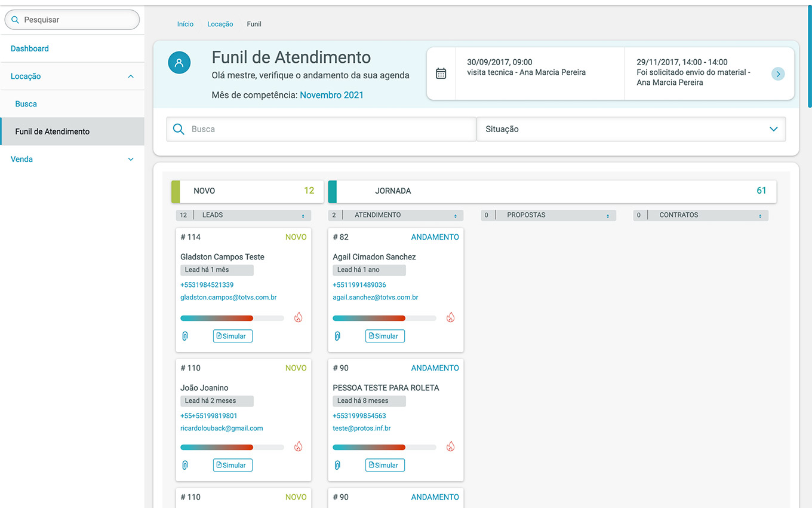Click the user avatar icon in header
This screenshot has width=812, height=508.
click(179, 62)
